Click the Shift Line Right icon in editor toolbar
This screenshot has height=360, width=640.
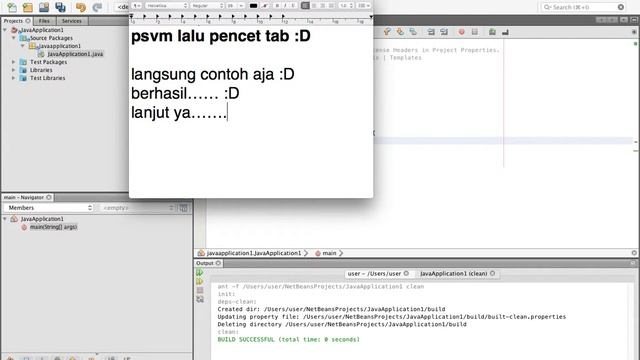(444, 32)
